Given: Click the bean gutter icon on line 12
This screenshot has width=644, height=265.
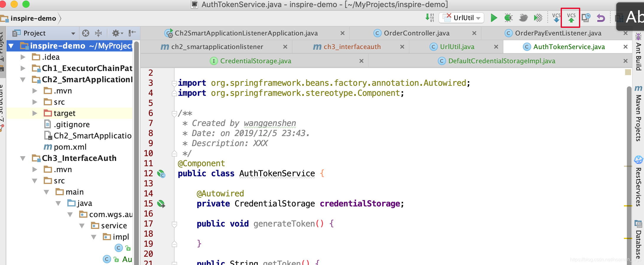Looking at the screenshot, I should point(161,174).
